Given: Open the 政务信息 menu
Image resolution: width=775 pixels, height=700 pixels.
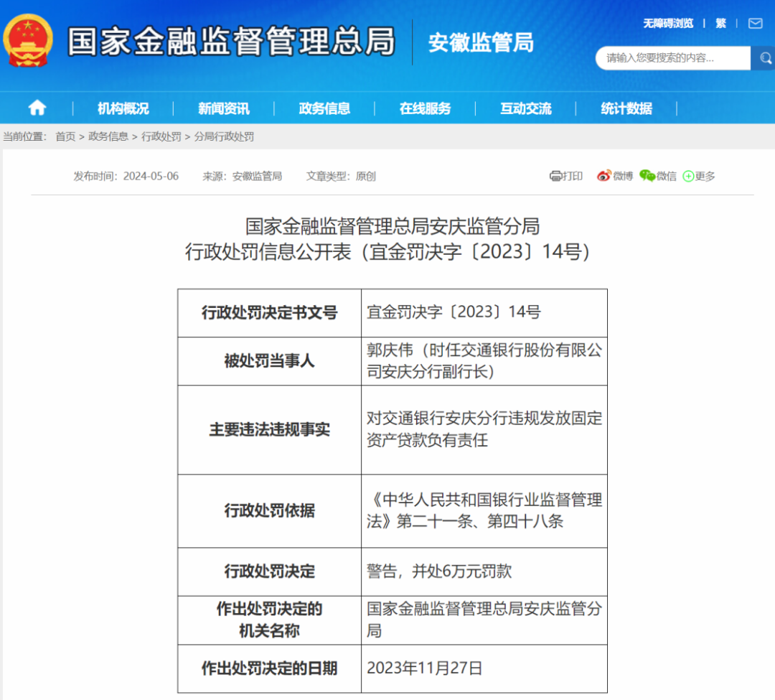Looking at the screenshot, I should 324,108.
